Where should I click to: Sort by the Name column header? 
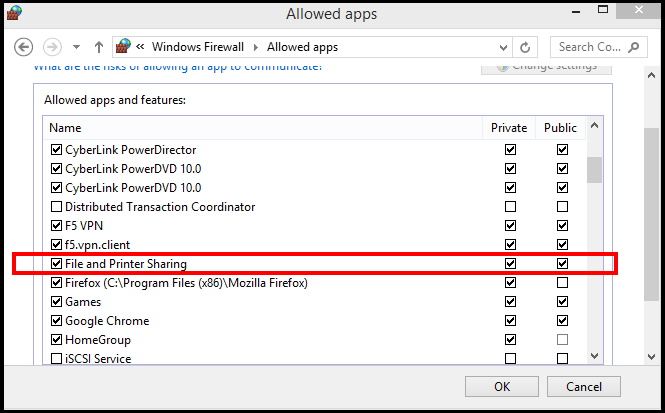point(263,128)
